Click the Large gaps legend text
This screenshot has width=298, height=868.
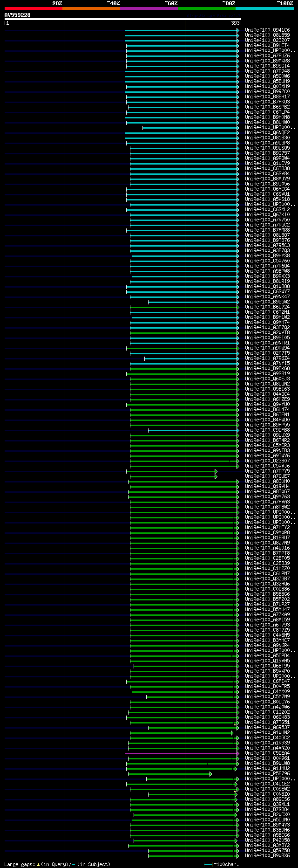coord(57,864)
